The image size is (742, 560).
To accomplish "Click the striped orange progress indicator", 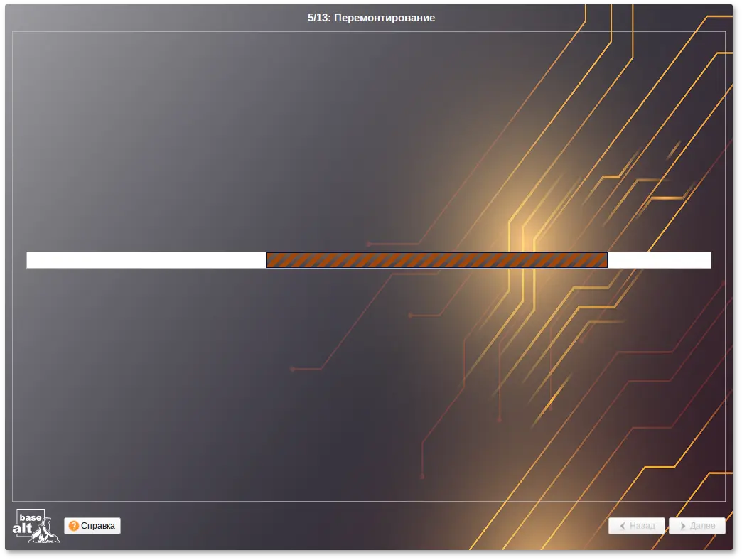I will coord(436,260).
